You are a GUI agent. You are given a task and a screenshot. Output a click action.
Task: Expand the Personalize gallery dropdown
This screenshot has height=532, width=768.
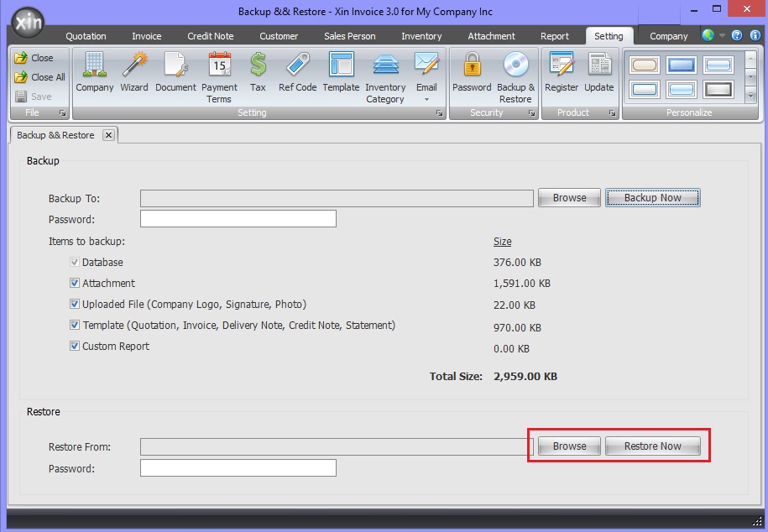pos(751,96)
